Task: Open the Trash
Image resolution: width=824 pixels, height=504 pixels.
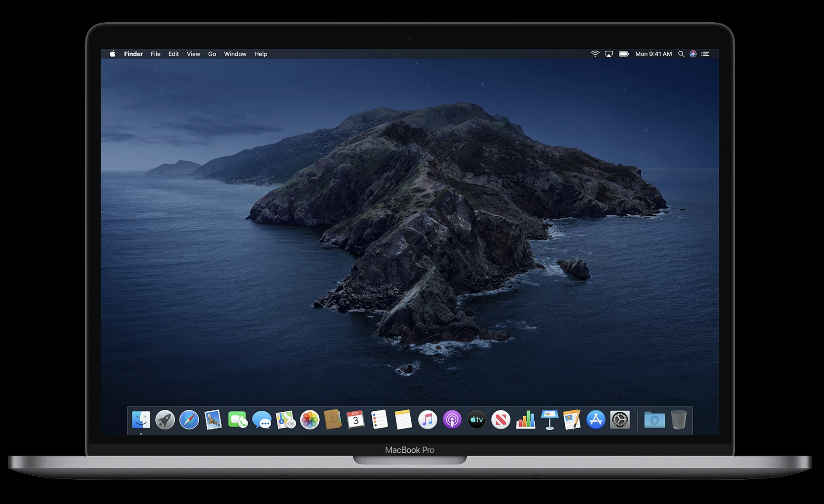Action: pyautogui.click(x=678, y=420)
